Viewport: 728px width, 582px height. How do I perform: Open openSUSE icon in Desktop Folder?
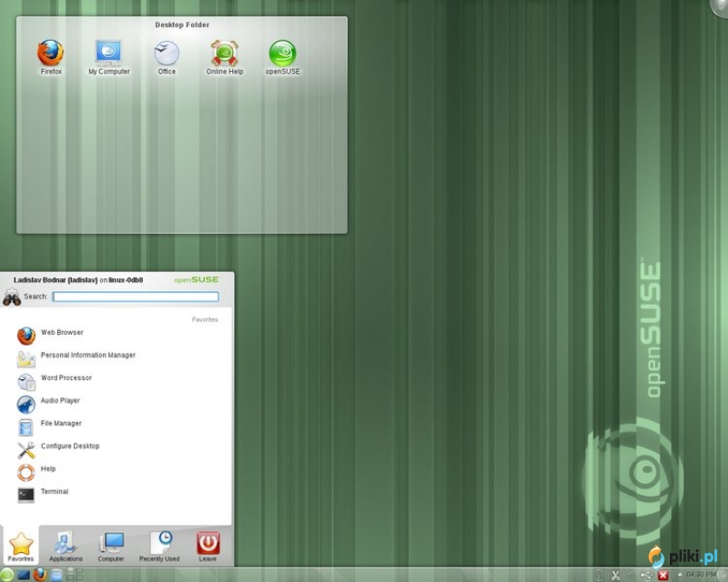click(x=282, y=57)
